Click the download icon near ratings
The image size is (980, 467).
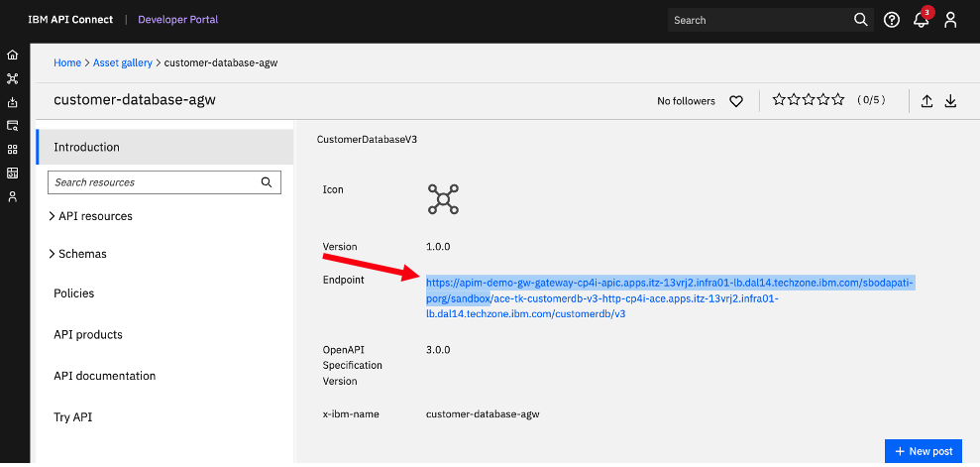[950, 101]
